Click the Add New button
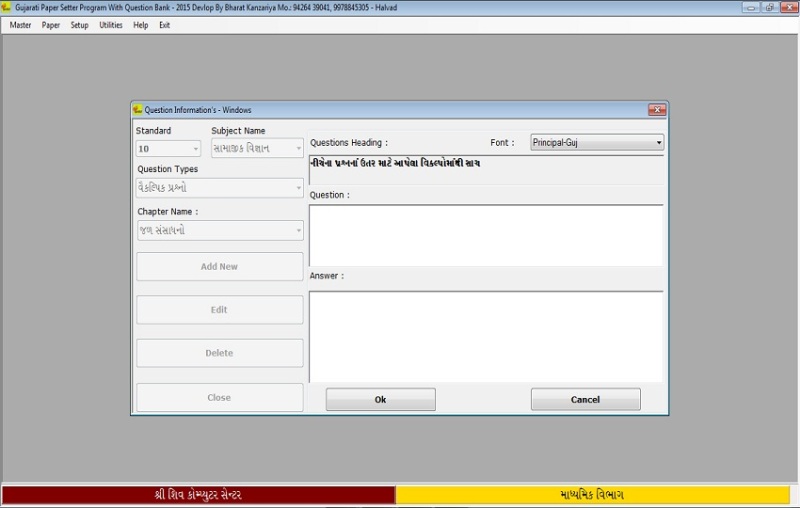Viewport: 800px width, 508px height. tap(219, 267)
